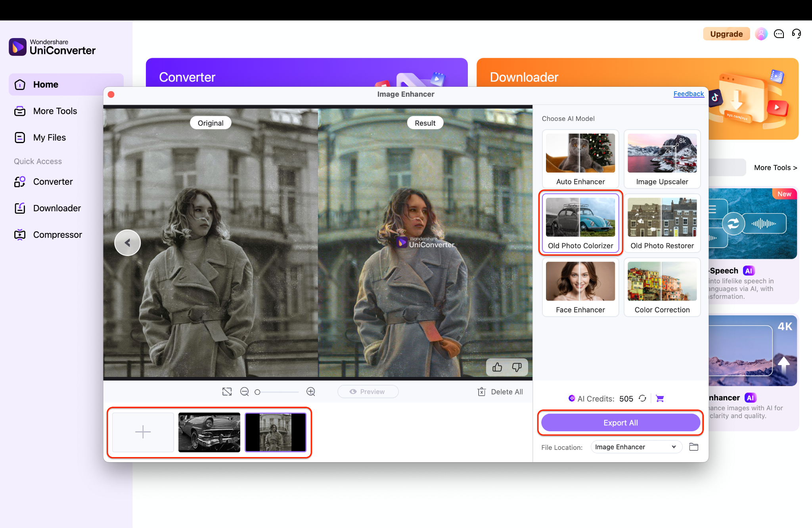
Task: Click the Result label on the image
Action: click(x=425, y=123)
